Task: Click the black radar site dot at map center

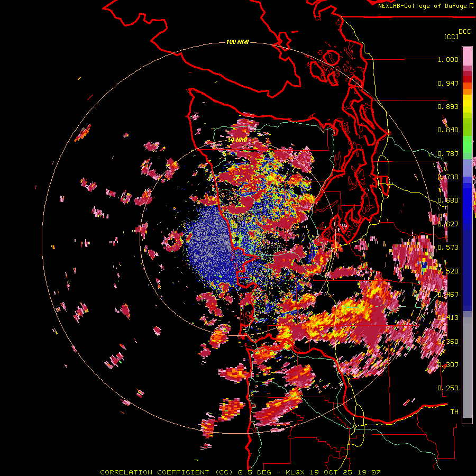Action: coord(237,239)
